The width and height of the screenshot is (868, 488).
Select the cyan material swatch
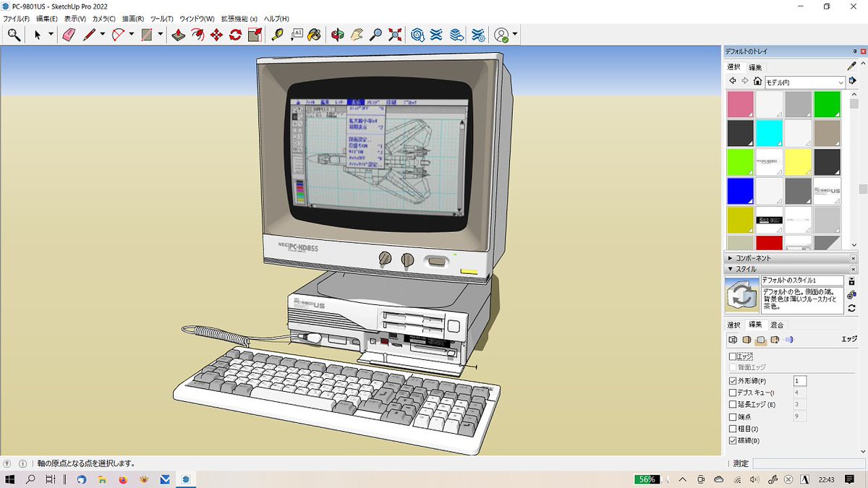(769, 133)
